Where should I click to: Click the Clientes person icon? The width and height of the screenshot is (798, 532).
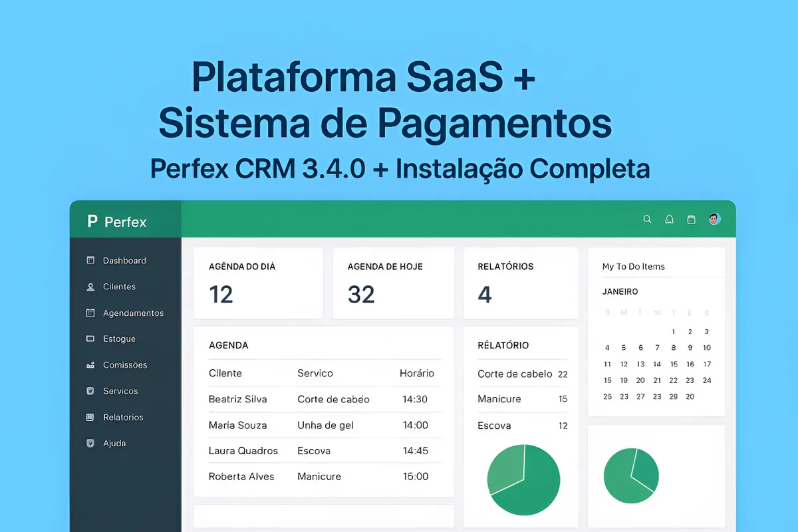coord(90,287)
